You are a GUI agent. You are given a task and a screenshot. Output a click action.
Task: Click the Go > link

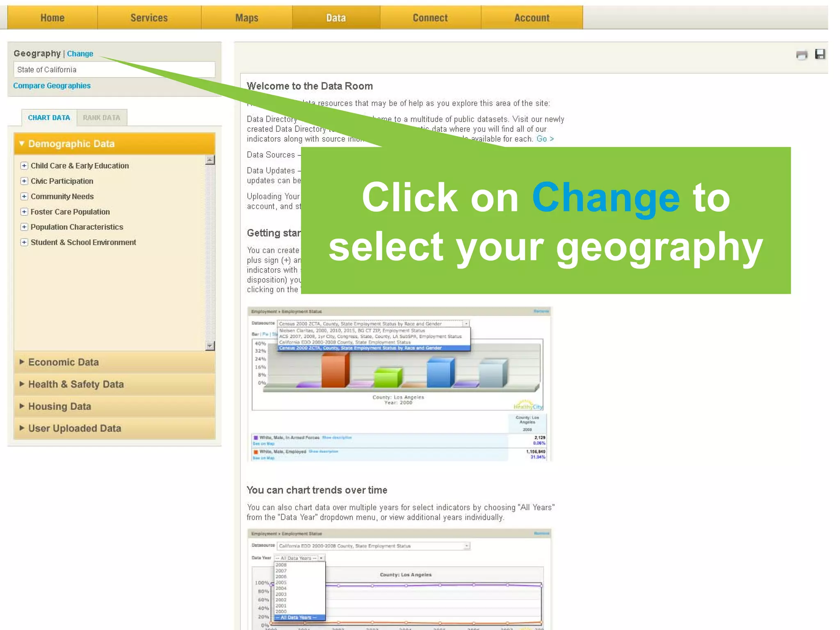point(545,139)
